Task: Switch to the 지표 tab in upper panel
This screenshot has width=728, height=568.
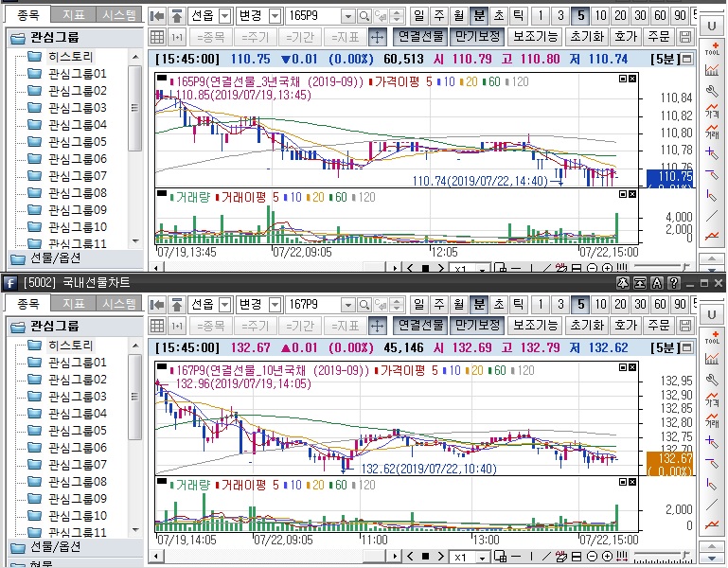Action: [73, 15]
